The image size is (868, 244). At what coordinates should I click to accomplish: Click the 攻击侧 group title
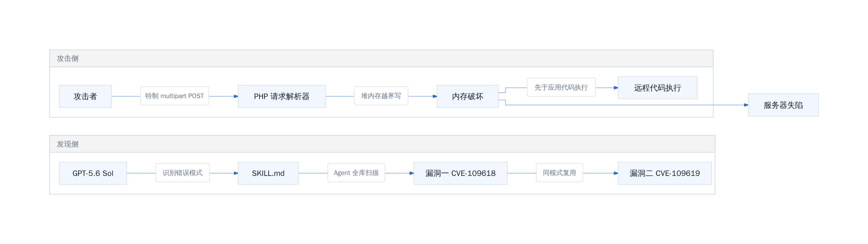(x=67, y=58)
